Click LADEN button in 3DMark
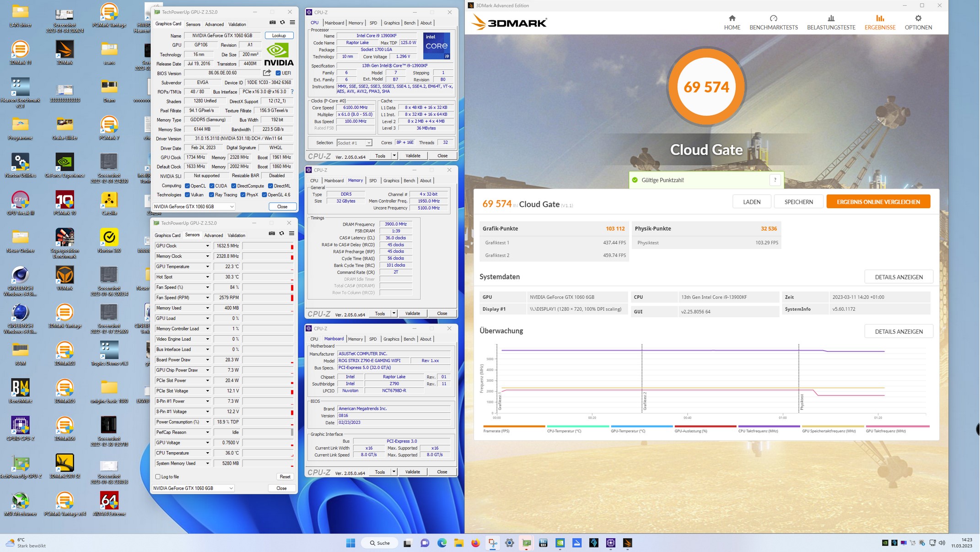 (x=752, y=202)
